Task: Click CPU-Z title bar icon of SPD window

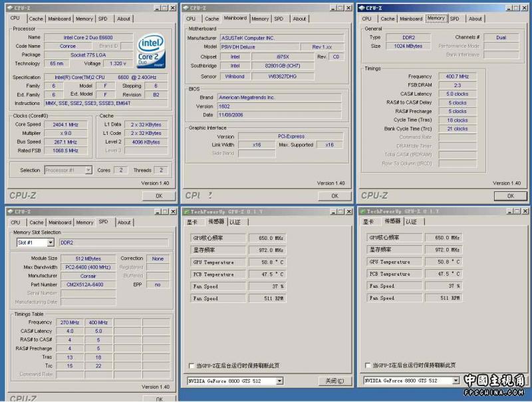Action: 10,211
